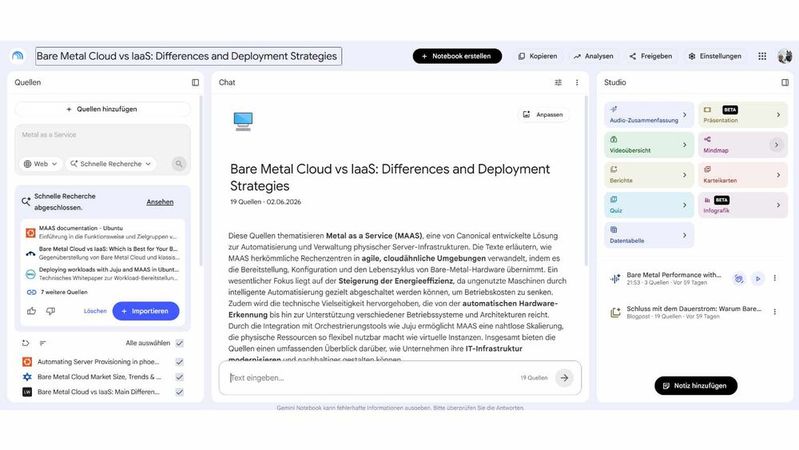
Task: Give thumbs down to research results
Action: (50, 311)
